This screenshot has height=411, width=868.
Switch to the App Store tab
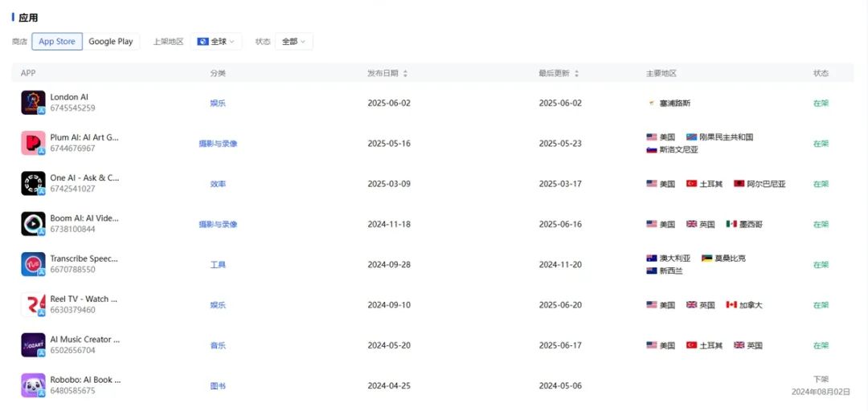(x=57, y=42)
